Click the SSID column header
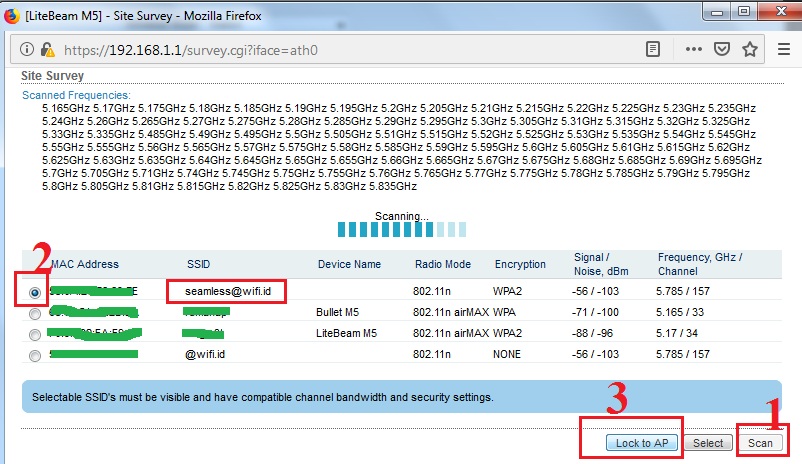Viewport: 802px width, 464px height. [x=198, y=264]
